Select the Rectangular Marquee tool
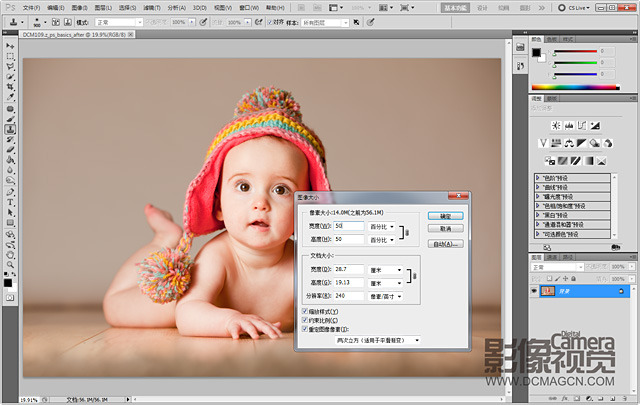The width and height of the screenshot is (640, 405). click(10, 54)
